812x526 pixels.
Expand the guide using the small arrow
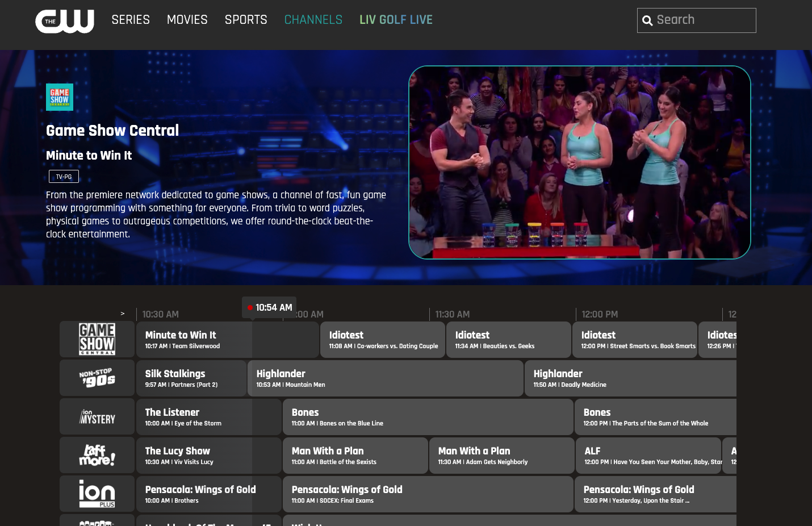click(122, 314)
